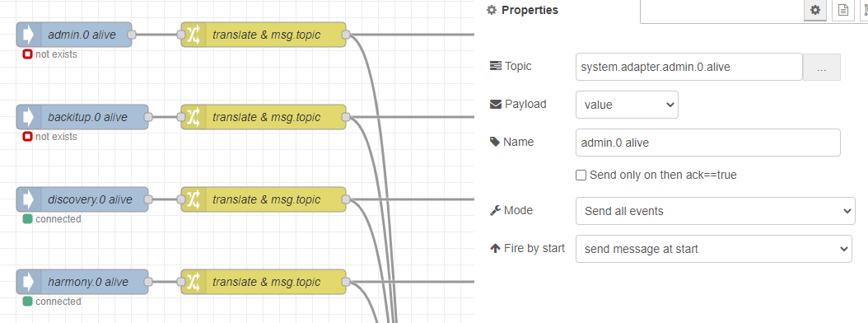Click shuffle icon of first translate node
This screenshot has height=323, width=868.
194,35
